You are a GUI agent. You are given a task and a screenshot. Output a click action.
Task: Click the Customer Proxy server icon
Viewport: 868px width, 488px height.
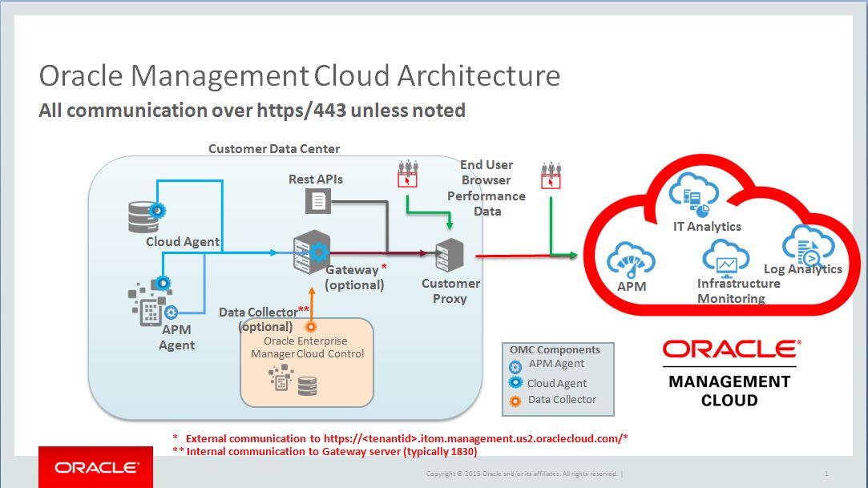tap(450, 256)
